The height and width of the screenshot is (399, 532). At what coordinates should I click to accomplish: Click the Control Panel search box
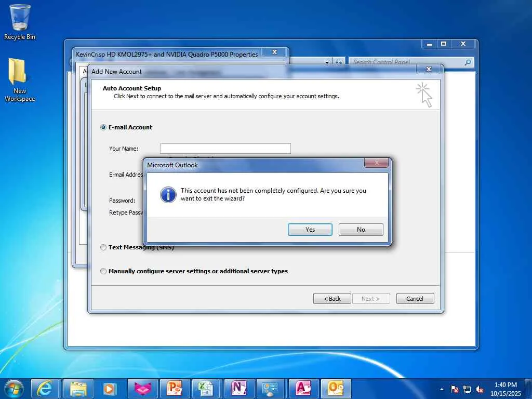point(407,62)
